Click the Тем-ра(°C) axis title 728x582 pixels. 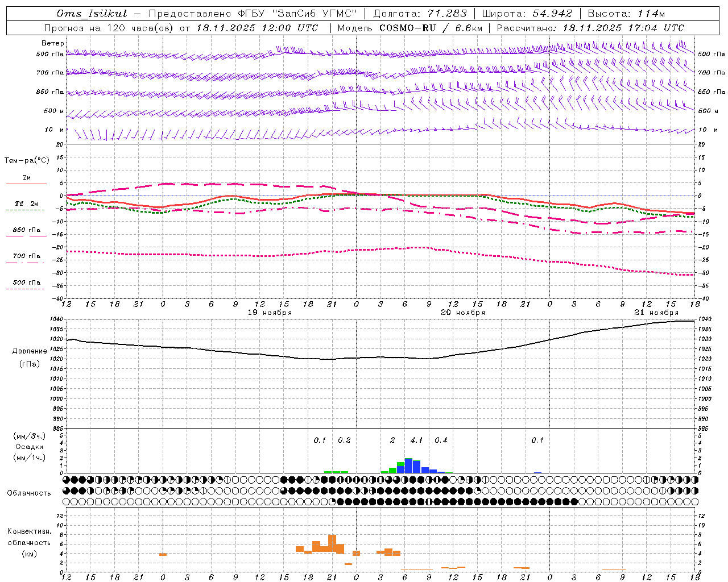tap(27, 161)
